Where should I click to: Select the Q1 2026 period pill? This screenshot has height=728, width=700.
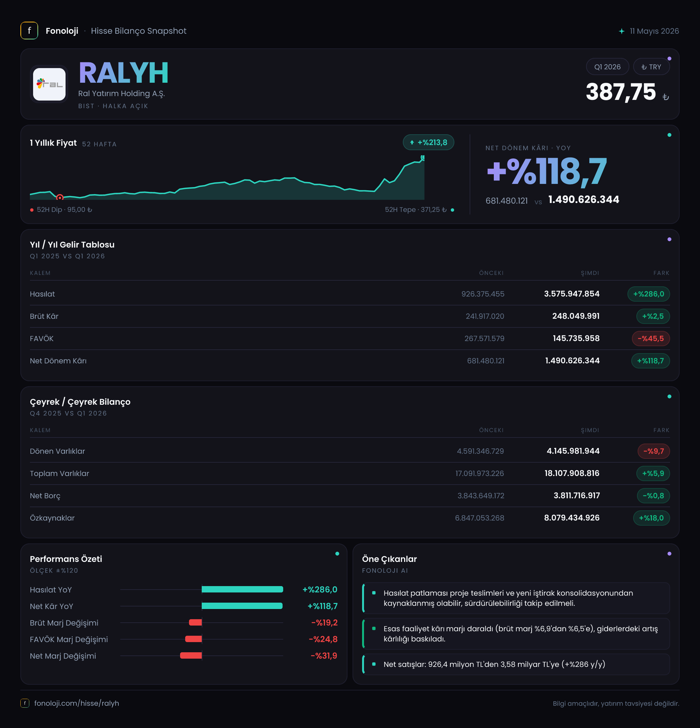pos(607,67)
